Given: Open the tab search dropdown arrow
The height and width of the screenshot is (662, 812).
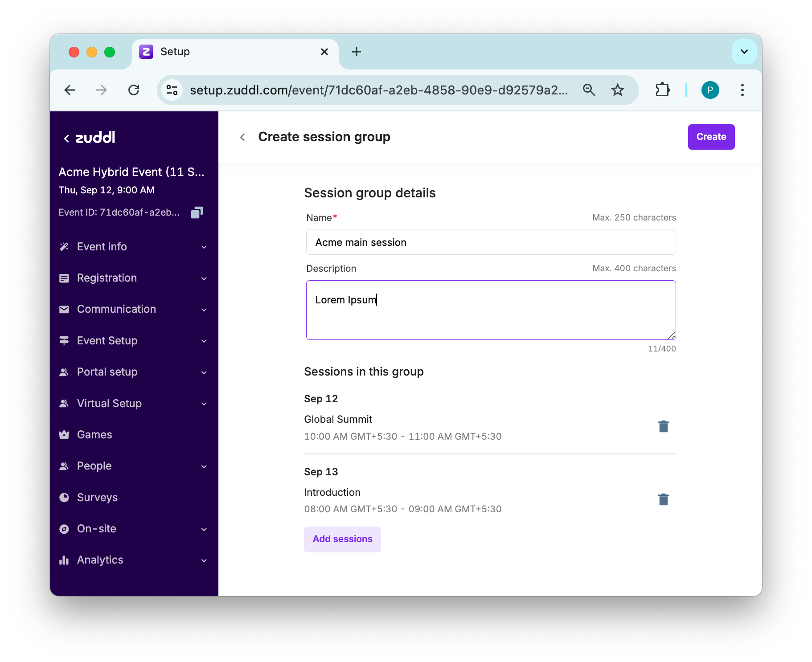Looking at the screenshot, I should pos(744,52).
